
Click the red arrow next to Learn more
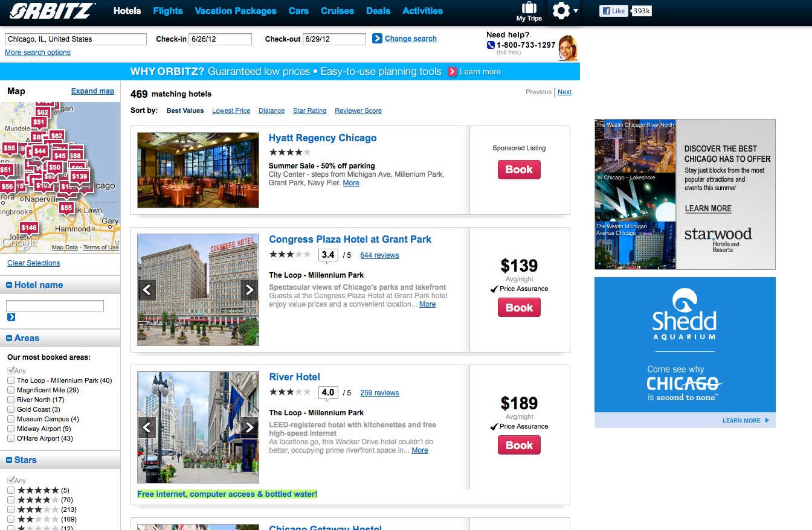coord(452,72)
